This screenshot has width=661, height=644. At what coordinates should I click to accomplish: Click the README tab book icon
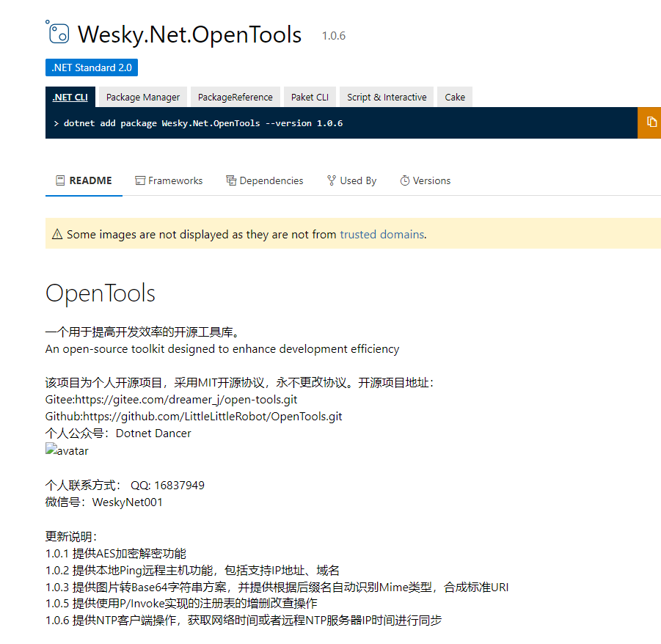(60, 180)
